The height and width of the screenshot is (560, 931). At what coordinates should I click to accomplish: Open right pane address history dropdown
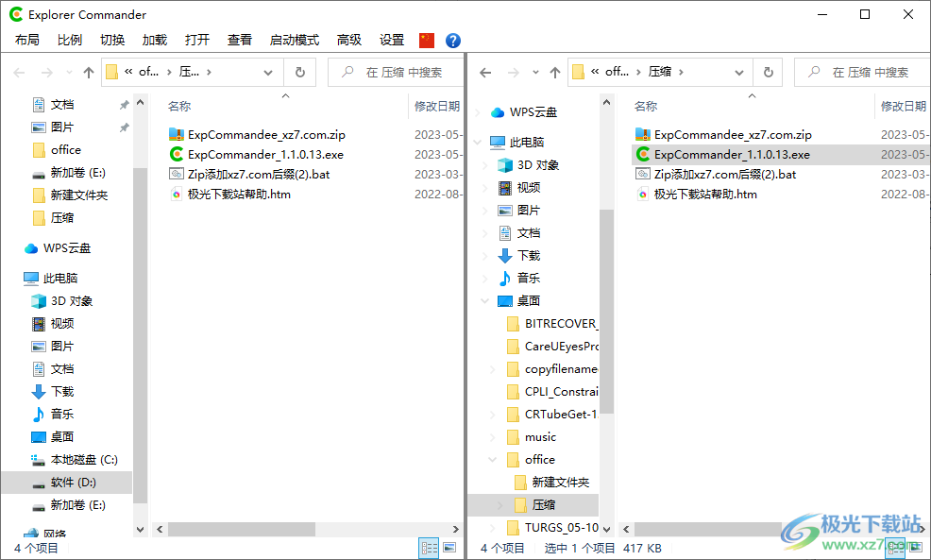(739, 73)
